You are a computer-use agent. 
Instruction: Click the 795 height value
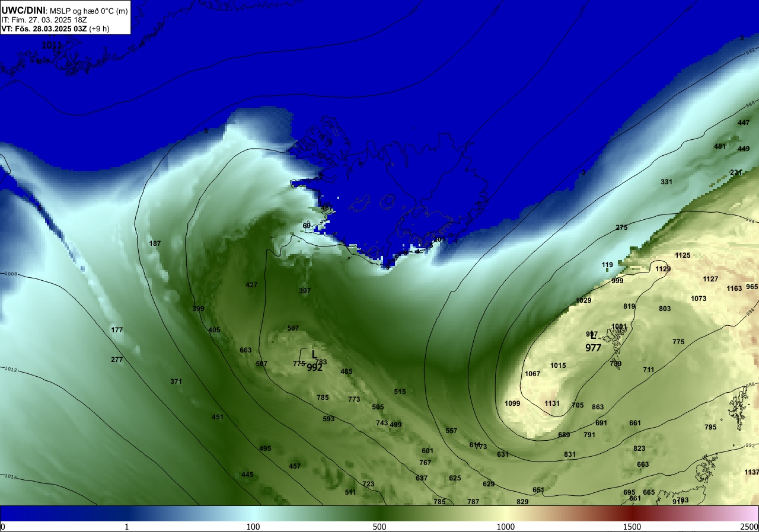(710, 427)
